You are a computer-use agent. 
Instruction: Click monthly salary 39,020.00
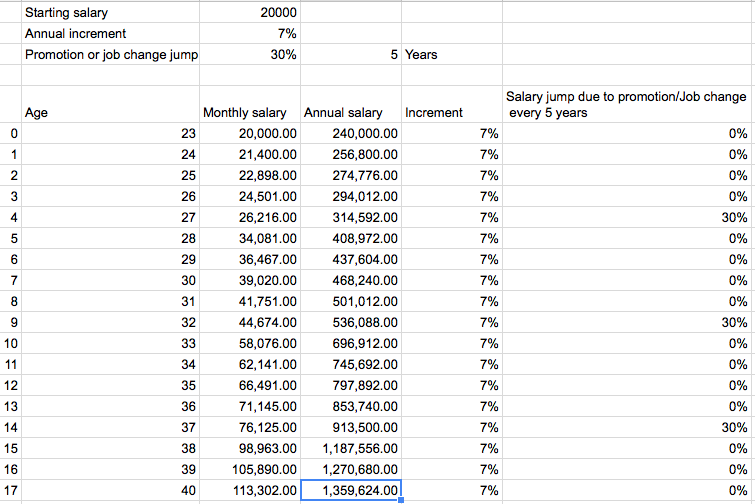tap(250, 280)
